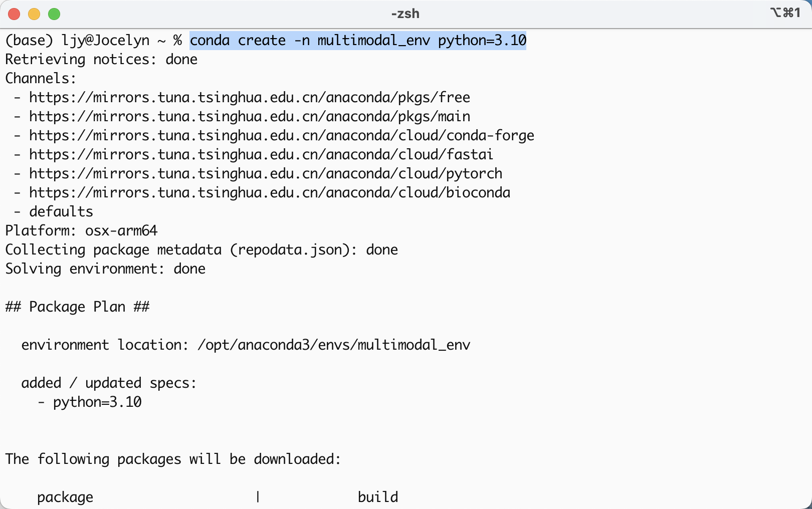
Task: Click the '- defaults' channel line
Action: pos(53,211)
